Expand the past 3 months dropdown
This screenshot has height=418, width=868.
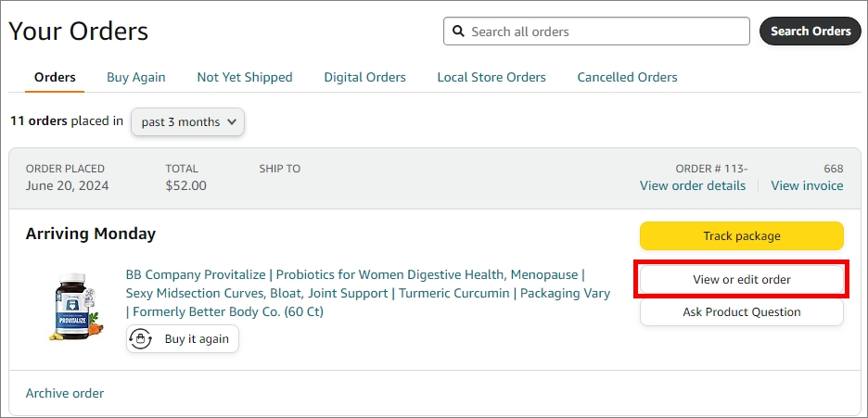click(188, 121)
